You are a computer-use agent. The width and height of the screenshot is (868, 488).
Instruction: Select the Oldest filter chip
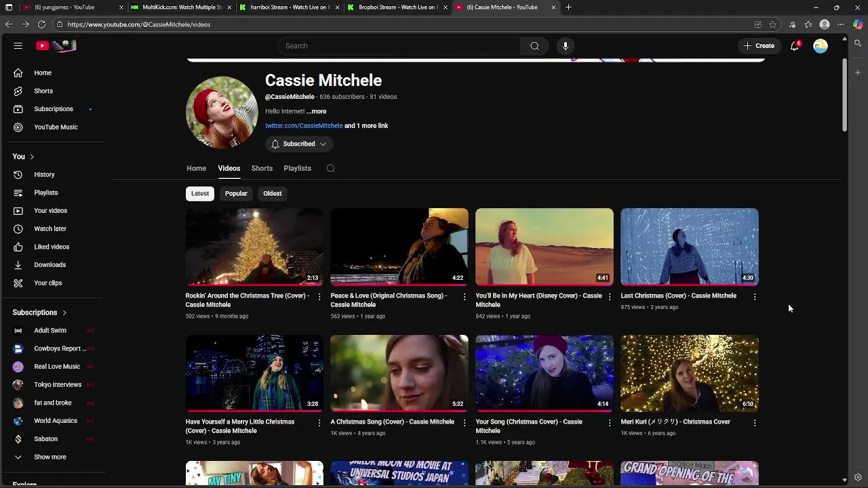click(x=273, y=193)
